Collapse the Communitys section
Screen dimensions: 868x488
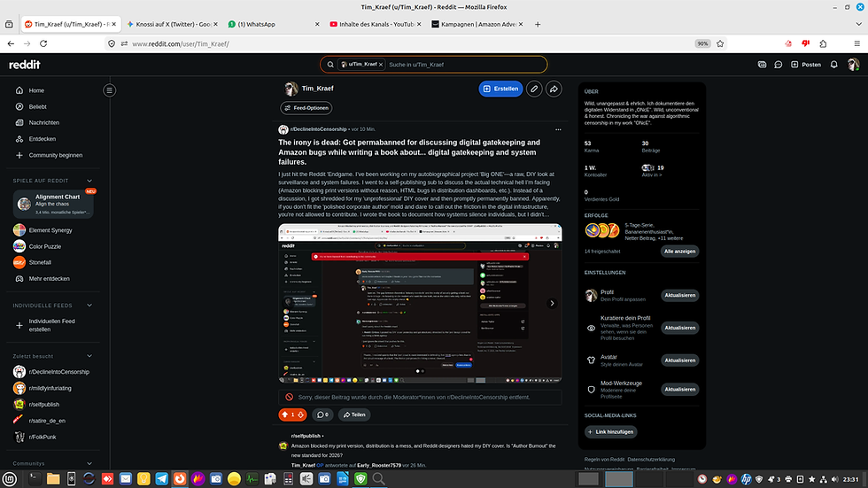89,464
